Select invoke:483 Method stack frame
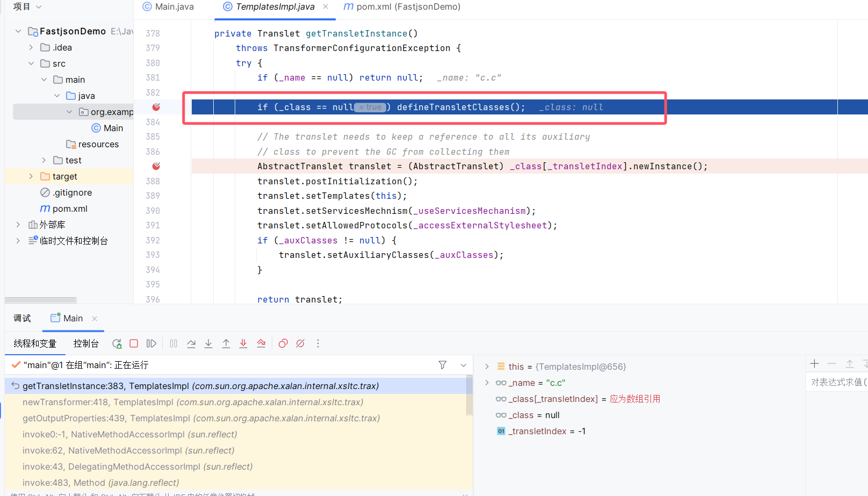 tap(236, 483)
